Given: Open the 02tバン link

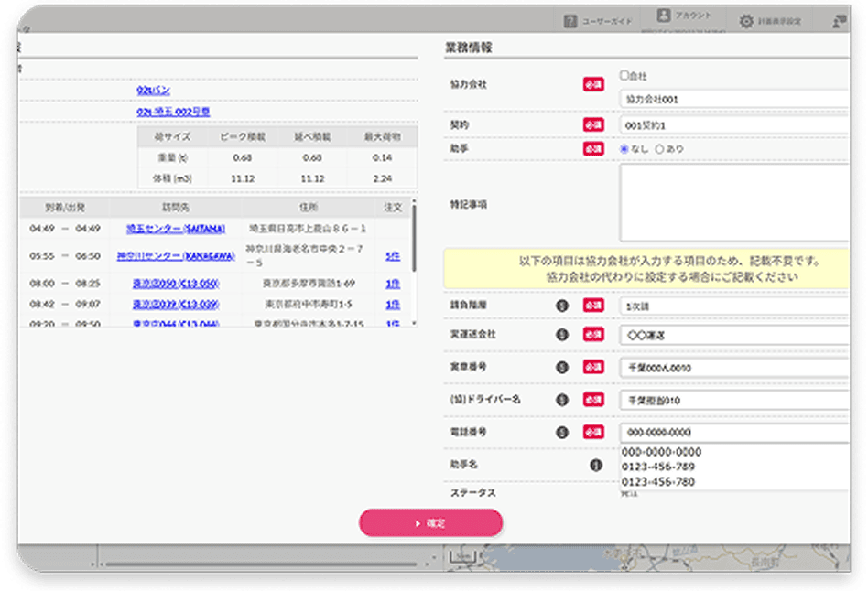Looking at the screenshot, I should pos(153,91).
